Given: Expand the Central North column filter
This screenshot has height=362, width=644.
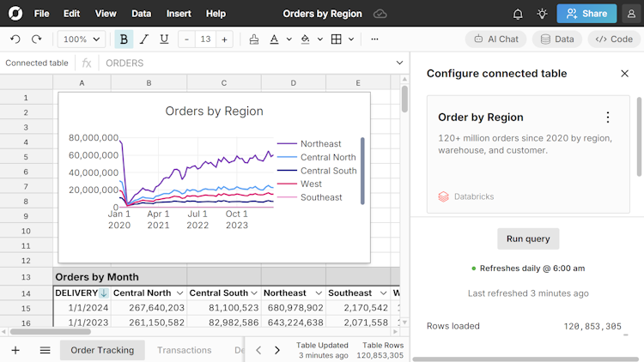Looking at the screenshot, I should 179,293.
